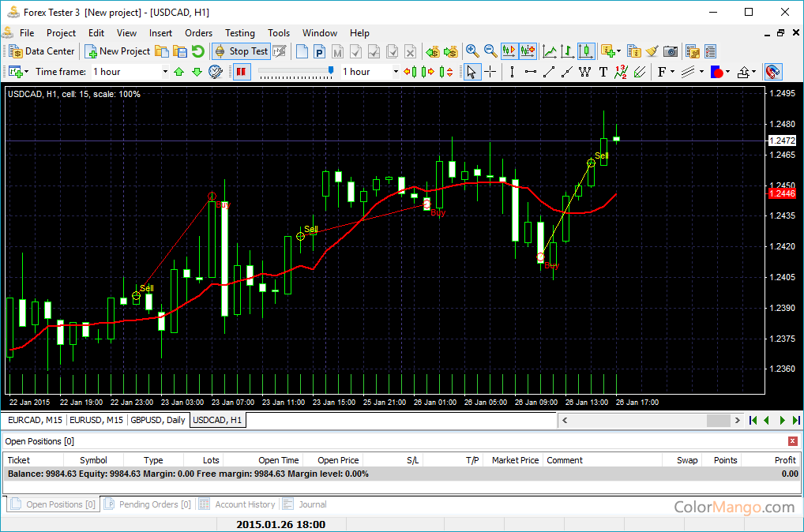This screenshot has width=804, height=532.
Task: Click the chart horizontal scrollbar thumb
Action: tap(718, 420)
